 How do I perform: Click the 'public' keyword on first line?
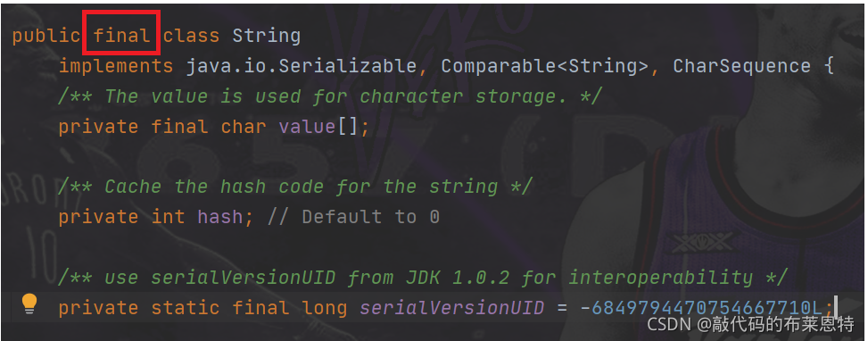pos(46,37)
